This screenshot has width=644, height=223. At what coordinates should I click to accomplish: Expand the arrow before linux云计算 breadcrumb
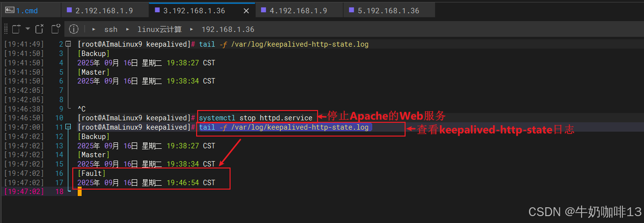127,29
